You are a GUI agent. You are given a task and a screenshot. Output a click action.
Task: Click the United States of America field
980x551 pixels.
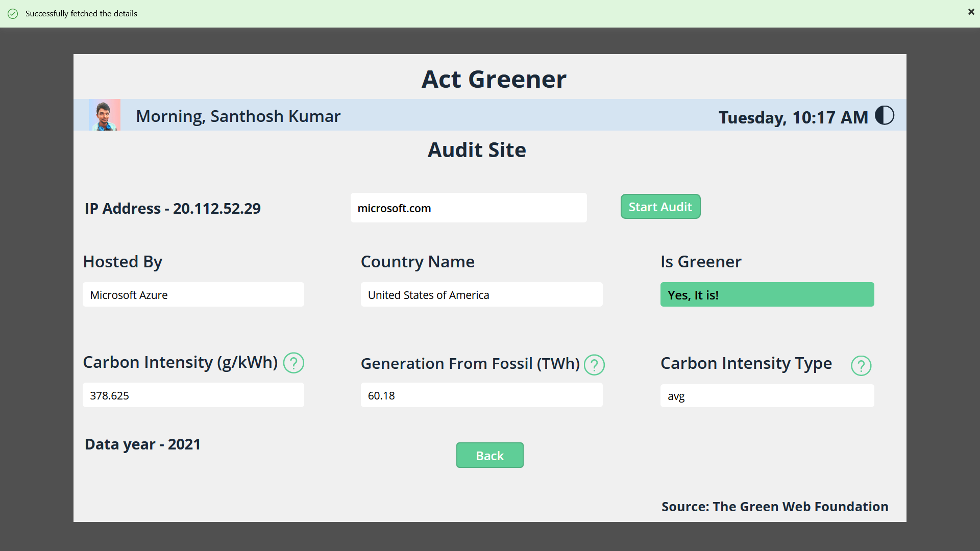481,295
